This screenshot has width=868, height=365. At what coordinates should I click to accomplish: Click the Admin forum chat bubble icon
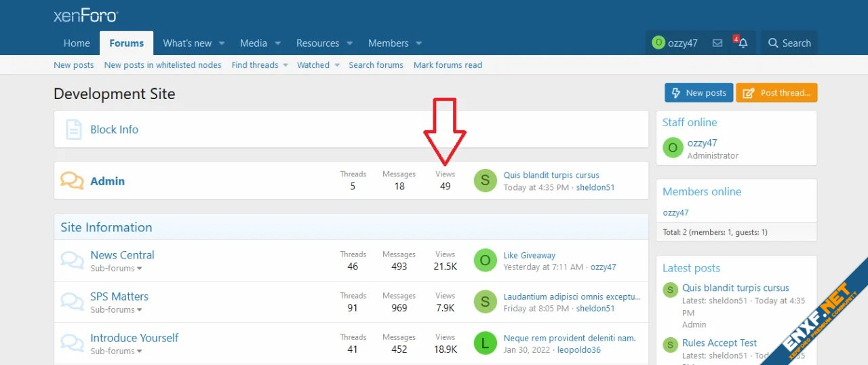[x=72, y=181]
